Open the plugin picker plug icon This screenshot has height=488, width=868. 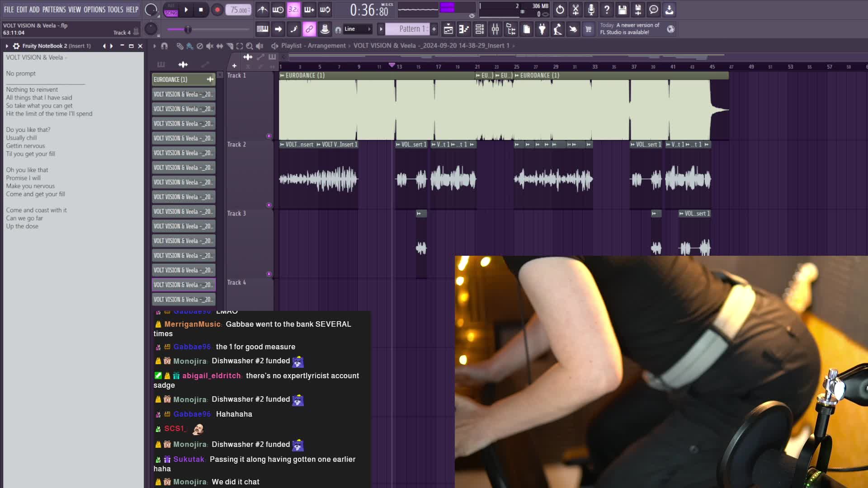[x=542, y=29]
